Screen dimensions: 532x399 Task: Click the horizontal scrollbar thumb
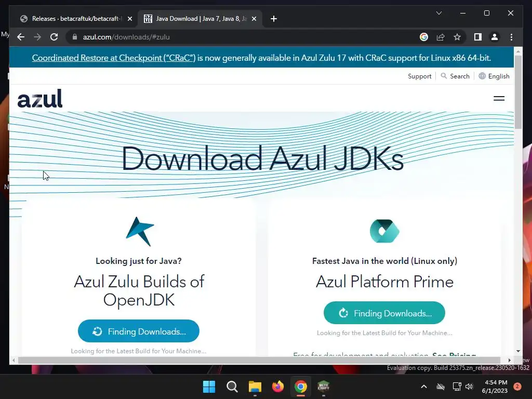point(259,361)
